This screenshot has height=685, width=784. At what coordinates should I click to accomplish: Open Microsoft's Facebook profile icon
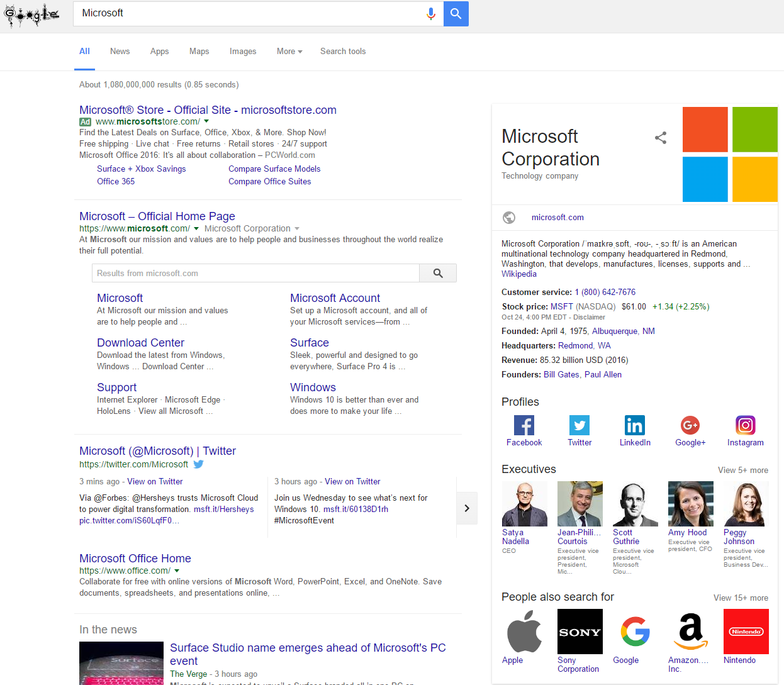click(524, 426)
